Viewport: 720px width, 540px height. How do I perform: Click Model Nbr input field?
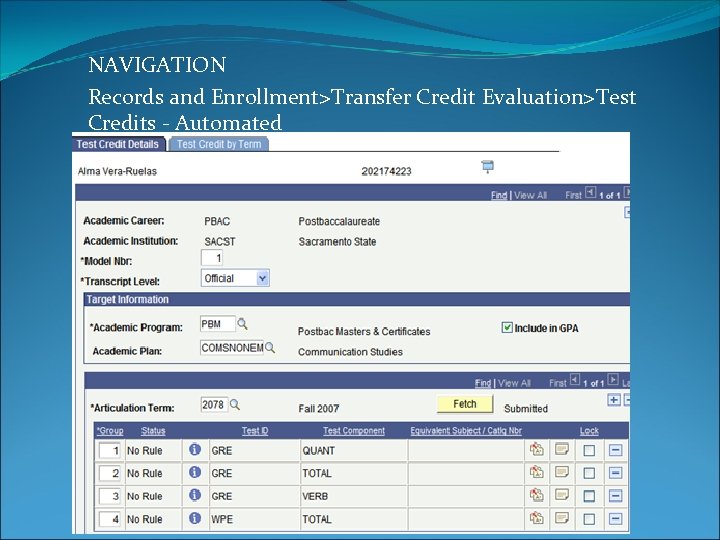pyautogui.click(x=212, y=258)
